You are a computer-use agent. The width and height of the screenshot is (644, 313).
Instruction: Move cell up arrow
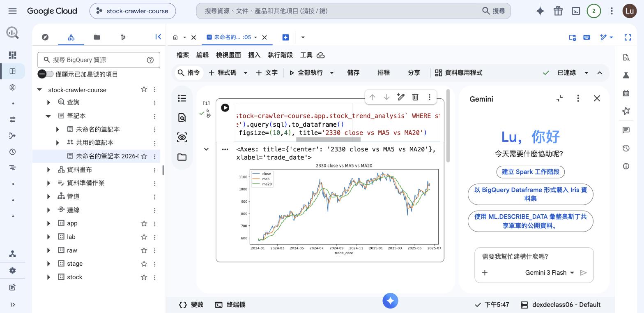click(x=372, y=97)
